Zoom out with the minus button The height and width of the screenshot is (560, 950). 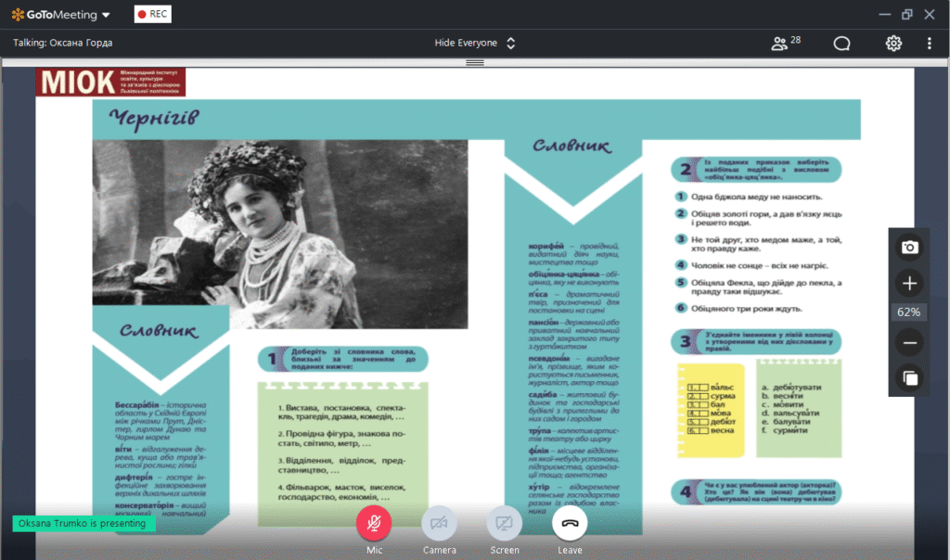point(910,342)
